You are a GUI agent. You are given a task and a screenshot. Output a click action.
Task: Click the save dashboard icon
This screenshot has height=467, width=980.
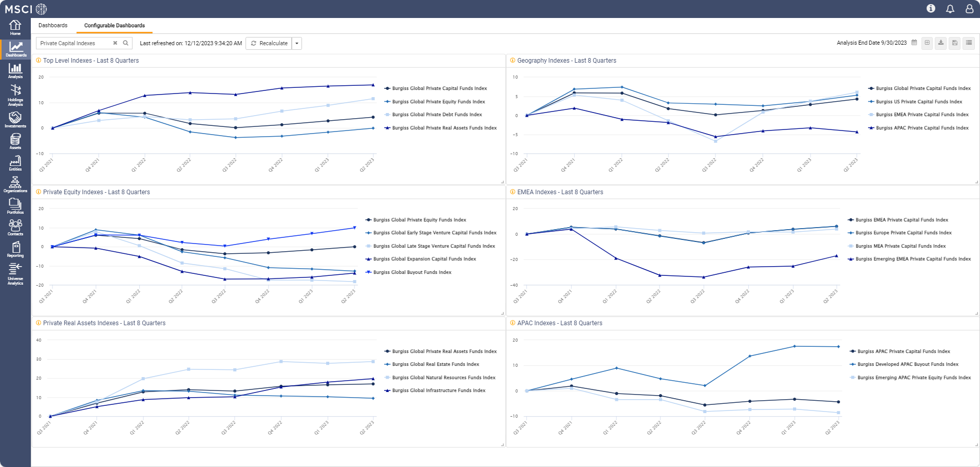tap(955, 43)
